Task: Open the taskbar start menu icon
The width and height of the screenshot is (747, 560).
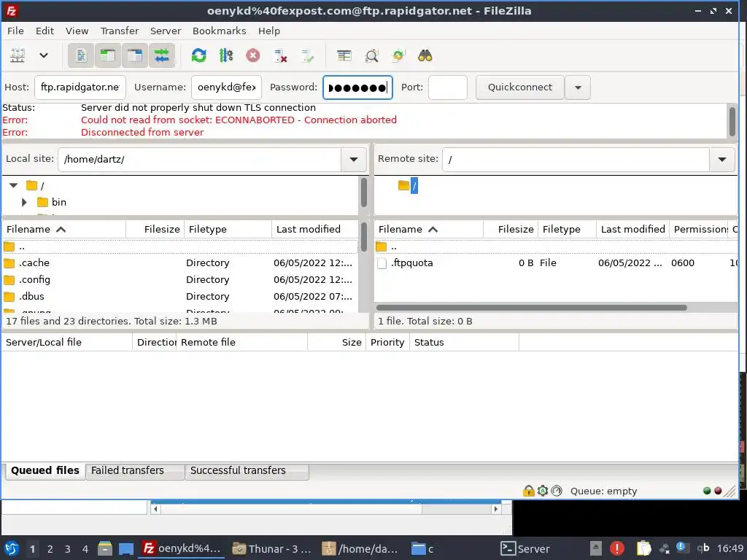Action: 12,549
